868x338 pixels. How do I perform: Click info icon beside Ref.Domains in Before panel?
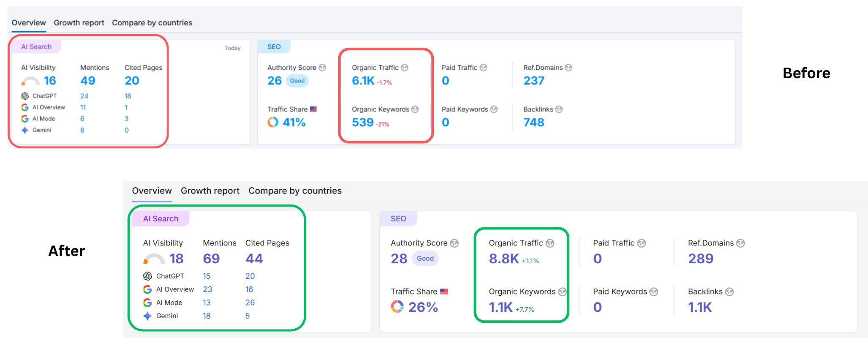[569, 68]
